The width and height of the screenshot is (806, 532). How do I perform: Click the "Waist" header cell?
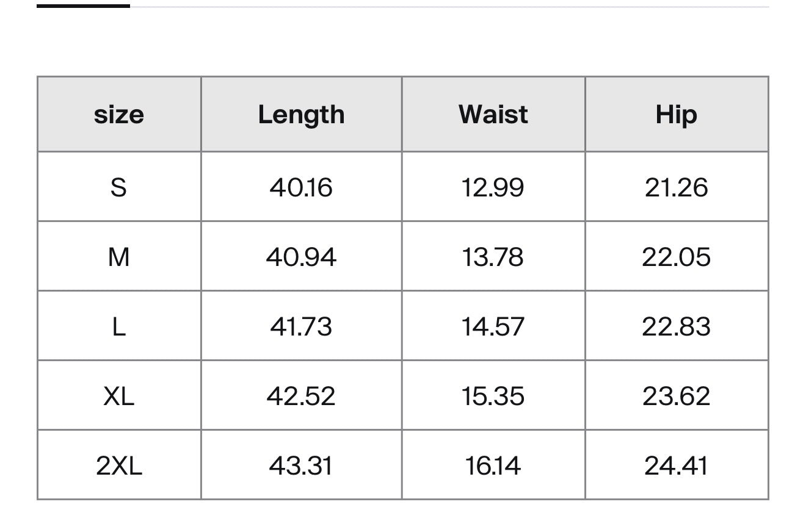pyautogui.click(x=493, y=115)
